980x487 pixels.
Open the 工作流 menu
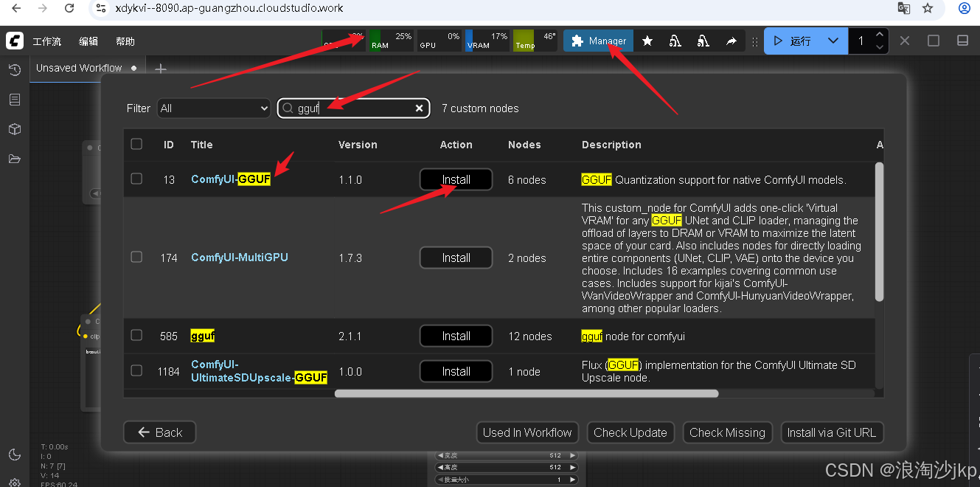46,41
